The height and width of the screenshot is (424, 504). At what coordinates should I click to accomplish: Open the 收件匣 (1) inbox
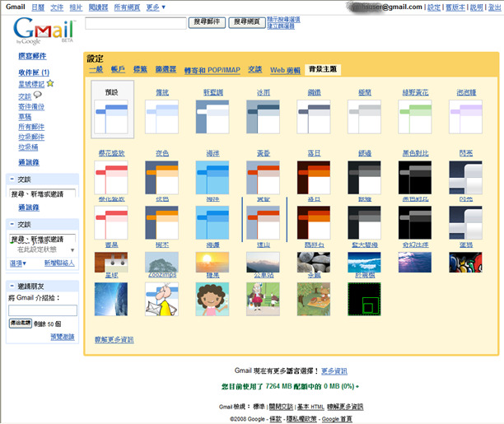34,72
